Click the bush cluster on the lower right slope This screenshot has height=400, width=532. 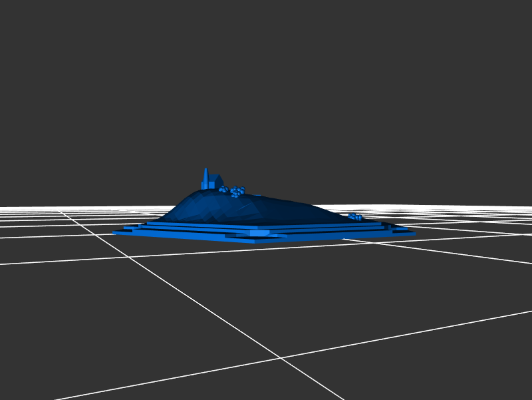355,216
